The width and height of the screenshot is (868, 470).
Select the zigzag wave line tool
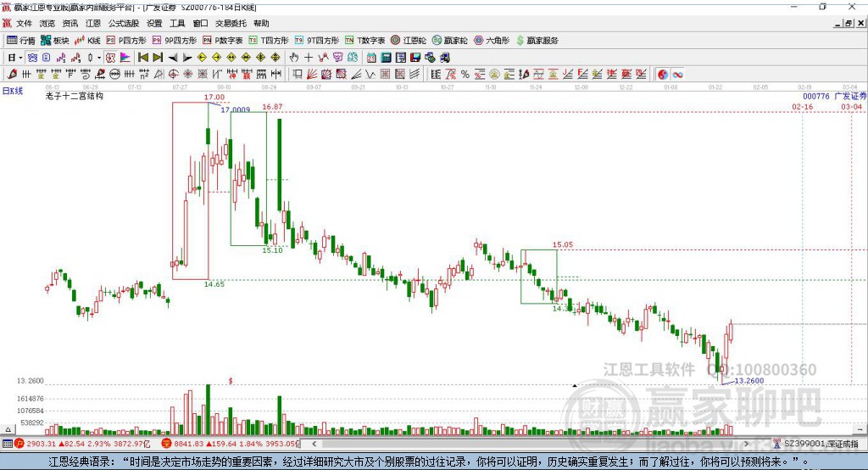(370, 75)
